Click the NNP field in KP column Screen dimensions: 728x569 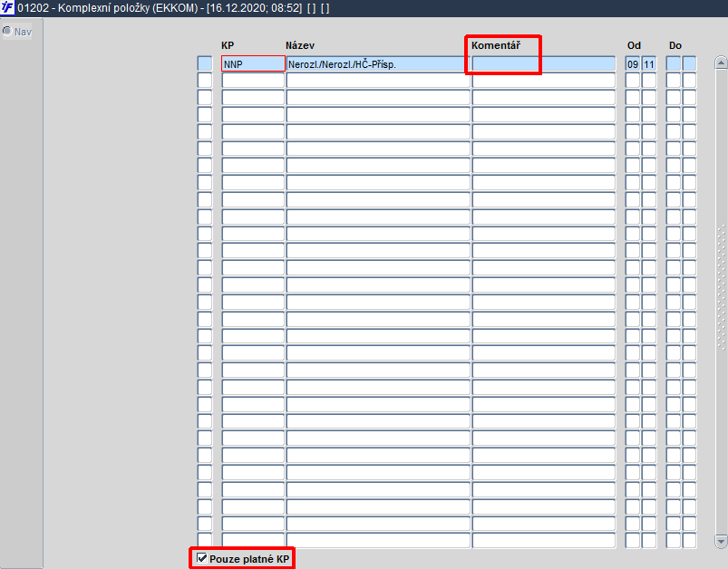[x=253, y=64]
